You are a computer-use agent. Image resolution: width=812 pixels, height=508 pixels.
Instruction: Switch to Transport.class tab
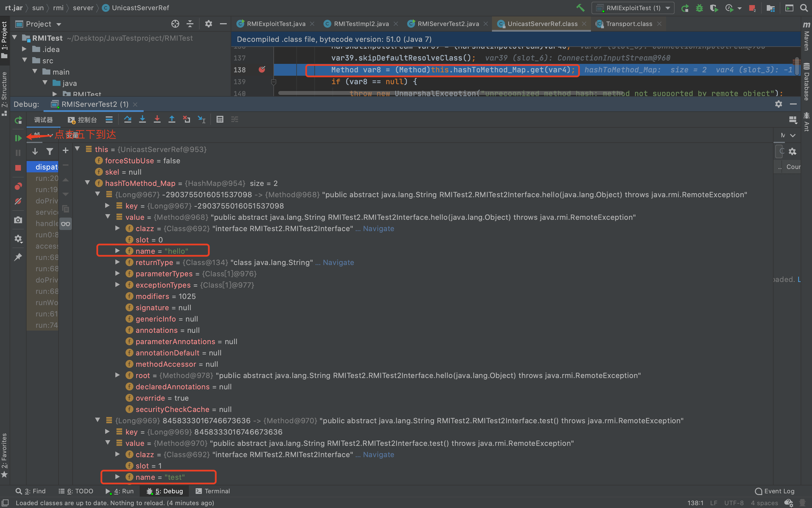tap(629, 24)
